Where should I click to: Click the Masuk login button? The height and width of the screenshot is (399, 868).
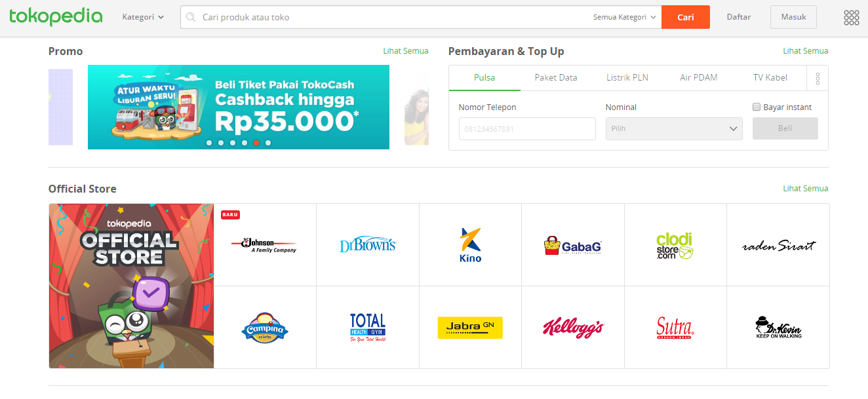[x=793, y=17]
